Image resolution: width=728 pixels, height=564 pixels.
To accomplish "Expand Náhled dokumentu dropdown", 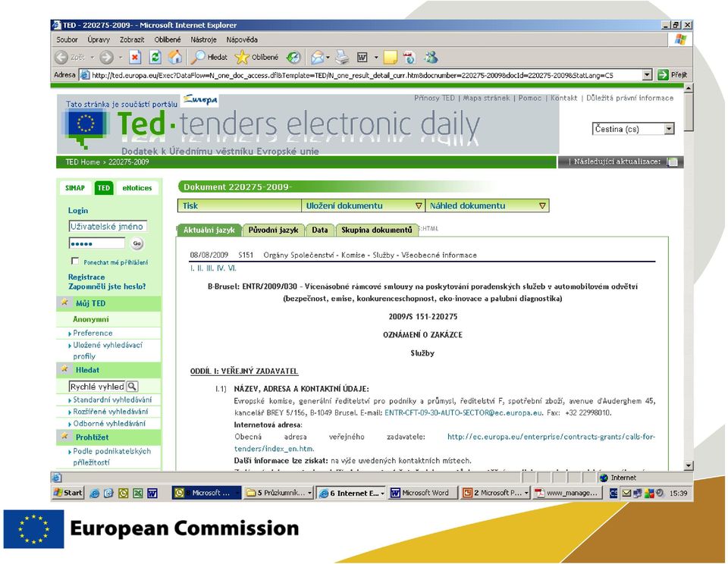I will [541, 205].
